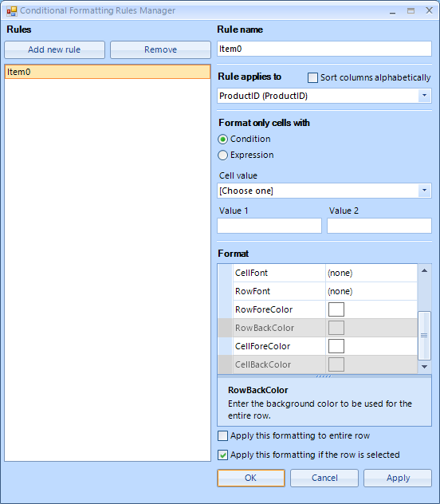Select the RowFont property row
Viewport: 440px width, 504px height.
(x=317, y=291)
